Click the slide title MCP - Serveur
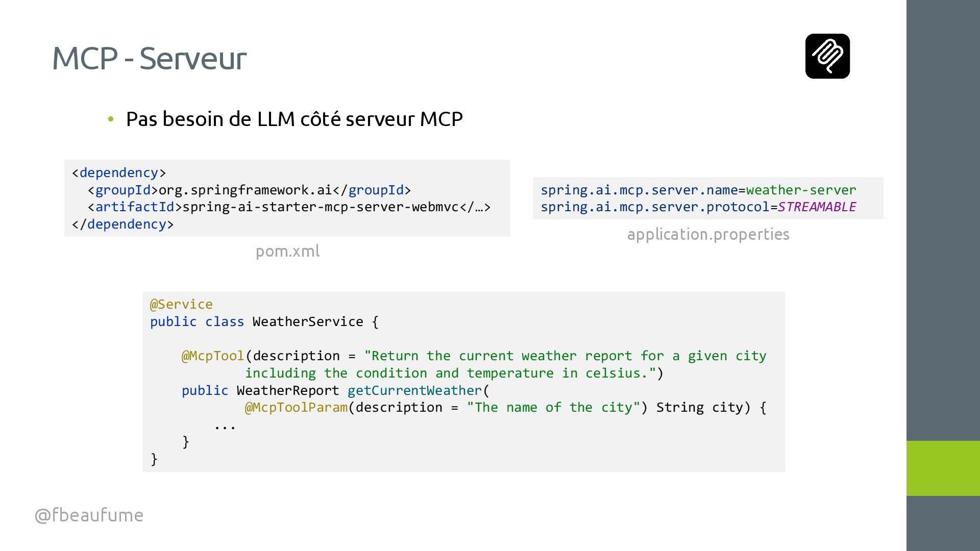The width and height of the screenshot is (980, 551). (x=149, y=58)
